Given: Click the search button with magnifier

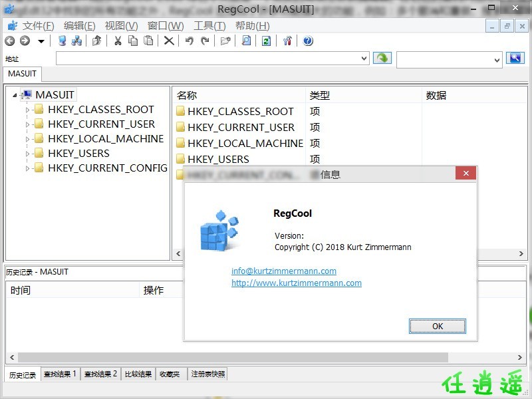Looking at the screenshot, I should (x=515, y=58).
